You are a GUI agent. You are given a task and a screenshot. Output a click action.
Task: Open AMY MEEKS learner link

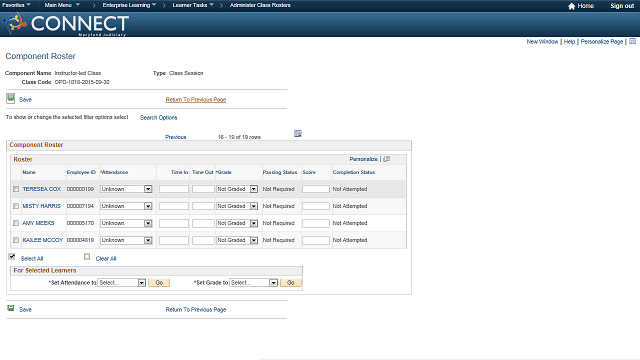pos(38,223)
